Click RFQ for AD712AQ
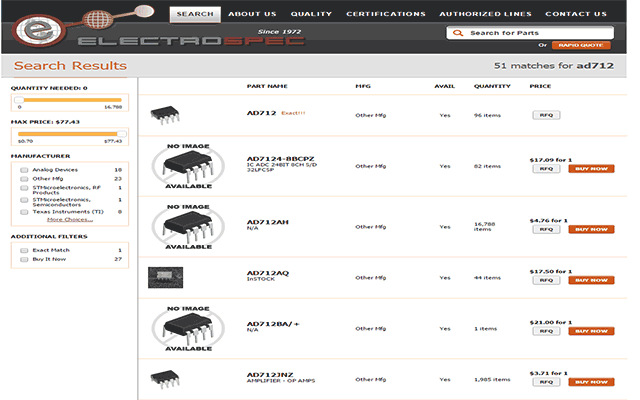Viewport: 640px width, 400px height. pos(546,280)
